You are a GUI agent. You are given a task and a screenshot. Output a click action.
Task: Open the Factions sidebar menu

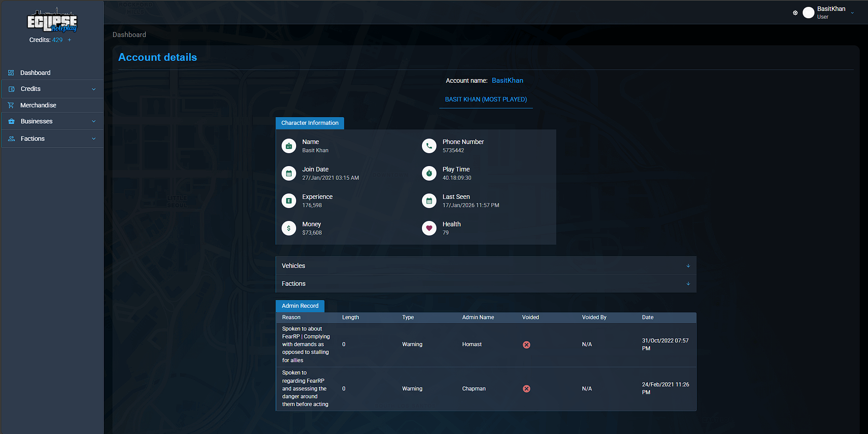point(53,139)
